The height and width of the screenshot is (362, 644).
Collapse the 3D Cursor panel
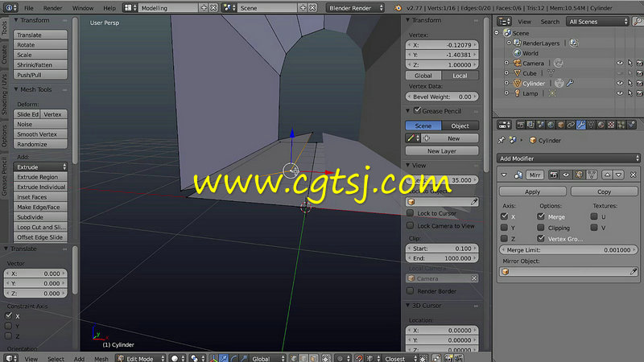coord(408,306)
